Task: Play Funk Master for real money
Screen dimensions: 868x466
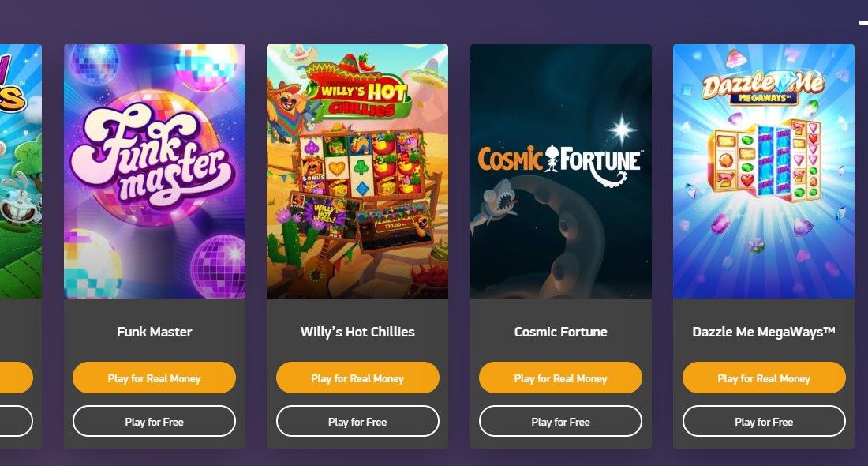Action: coord(154,378)
